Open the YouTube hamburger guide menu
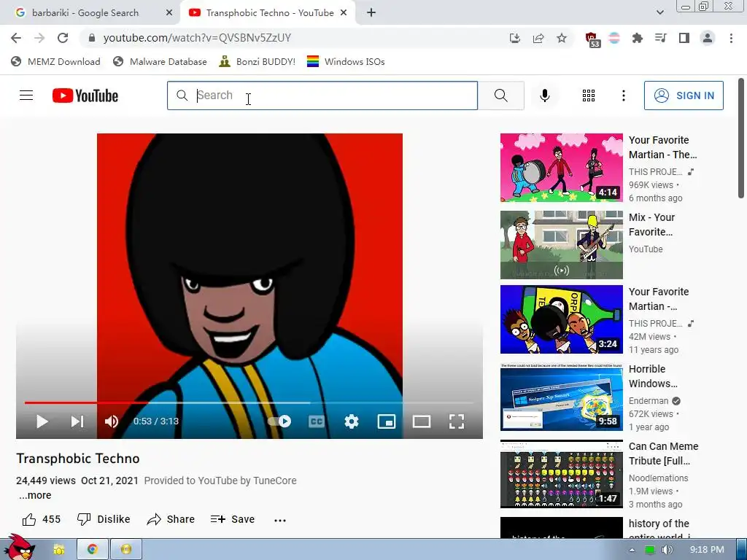Image resolution: width=747 pixels, height=560 pixels. coord(26,96)
